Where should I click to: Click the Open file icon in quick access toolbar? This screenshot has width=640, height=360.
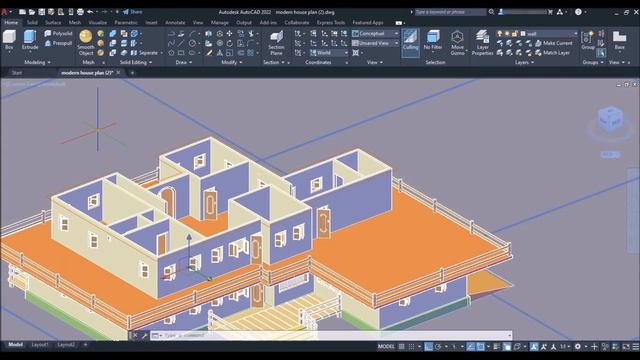point(32,12)
